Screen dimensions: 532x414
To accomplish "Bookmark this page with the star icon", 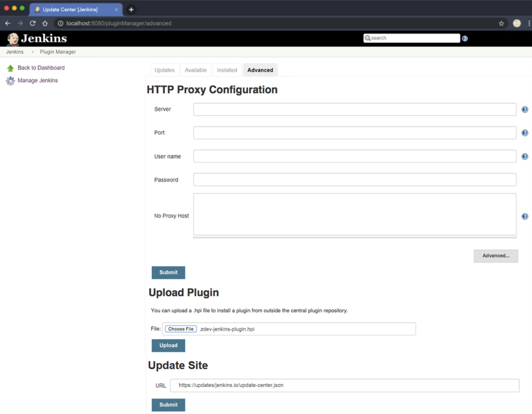I will pos(501,23).
